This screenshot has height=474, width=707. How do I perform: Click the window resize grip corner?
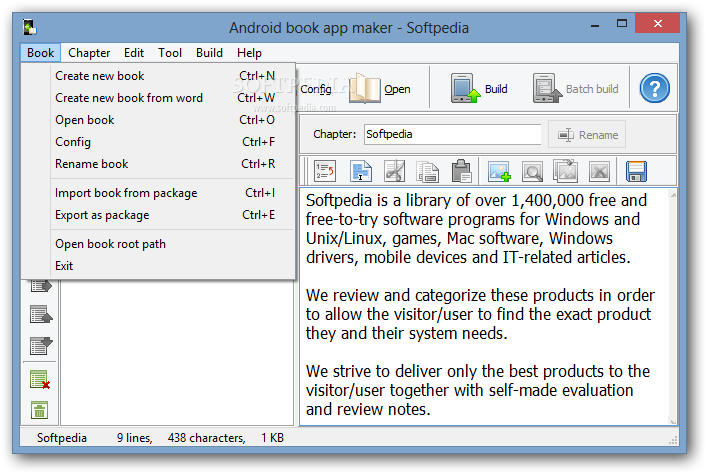point(674,441)
